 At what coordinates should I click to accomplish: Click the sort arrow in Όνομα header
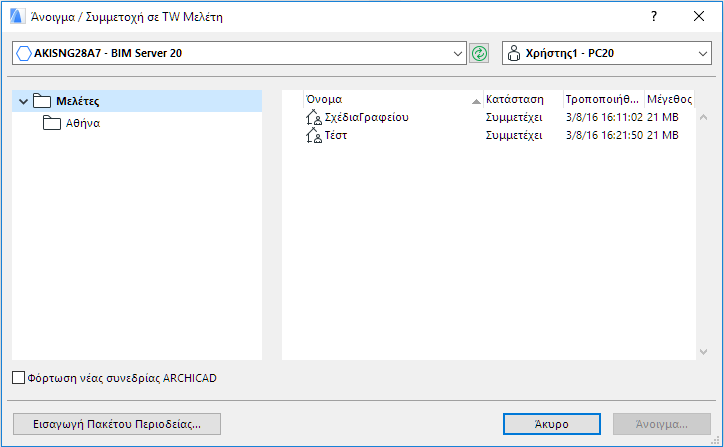476,101
